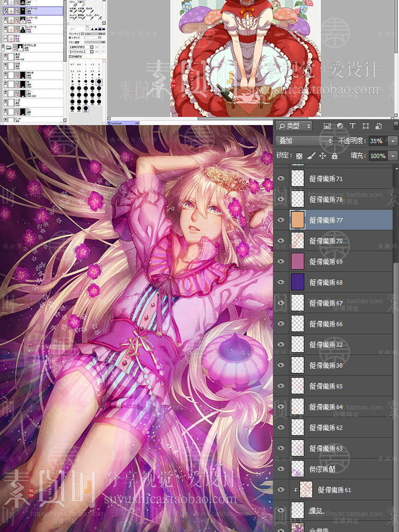Open the layer filter type dropdown 类型
This screenshot has width=399, height=532.
coord(294,126)
